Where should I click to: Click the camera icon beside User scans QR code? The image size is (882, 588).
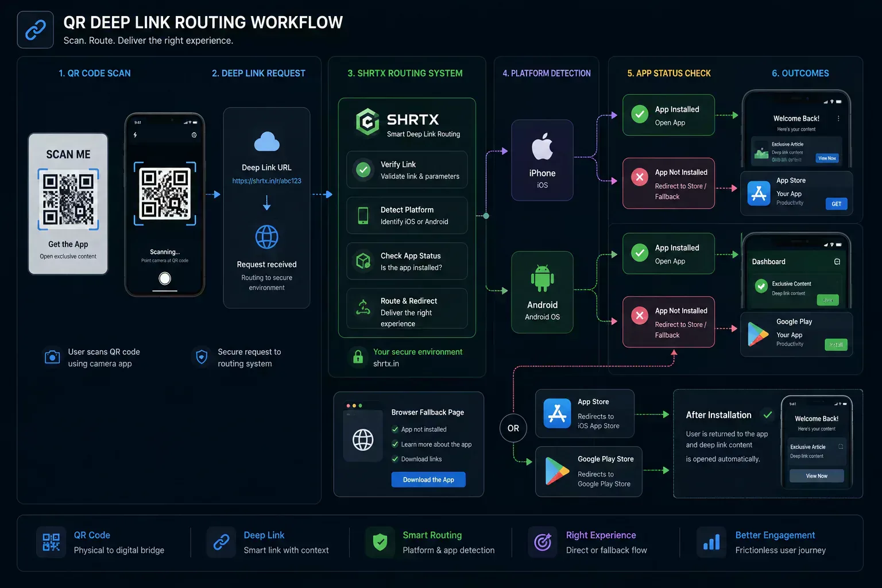tap(52, 357)
